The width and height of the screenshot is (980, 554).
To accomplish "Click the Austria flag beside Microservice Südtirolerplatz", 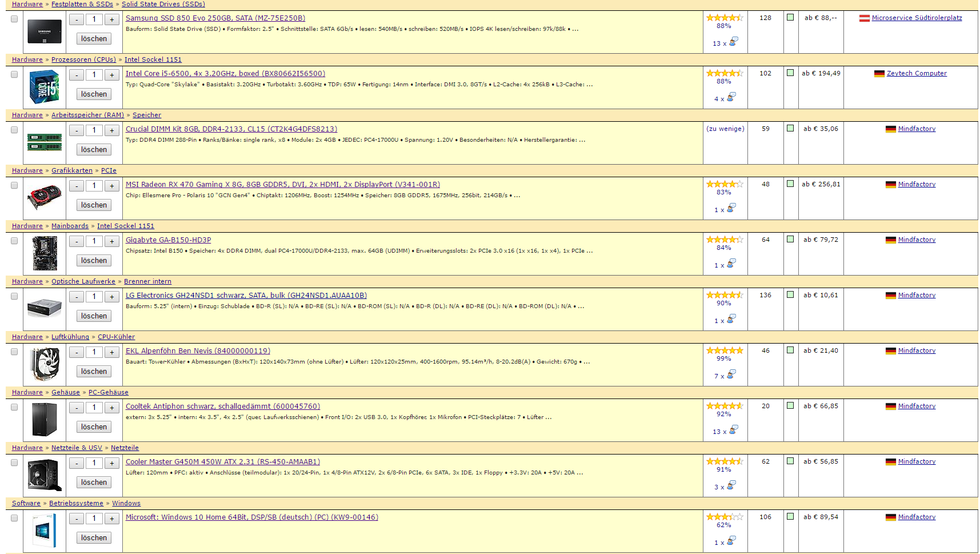I will [865, 18].
